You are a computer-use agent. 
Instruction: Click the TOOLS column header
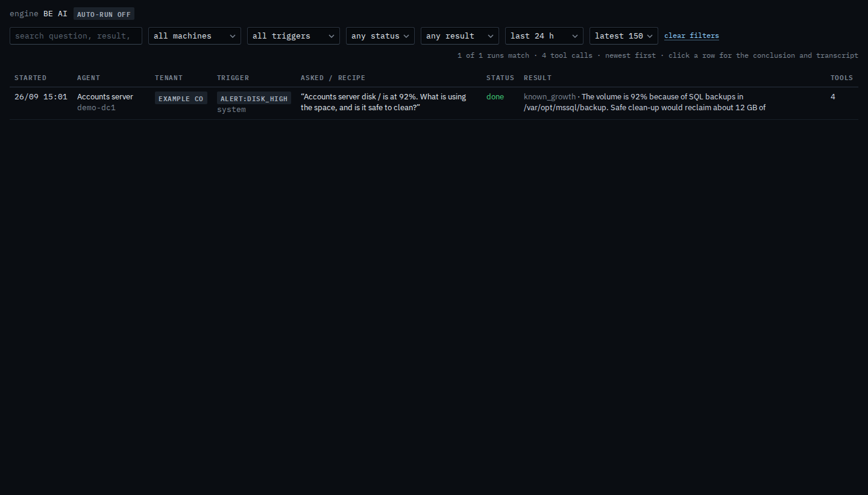click(841, 78)
